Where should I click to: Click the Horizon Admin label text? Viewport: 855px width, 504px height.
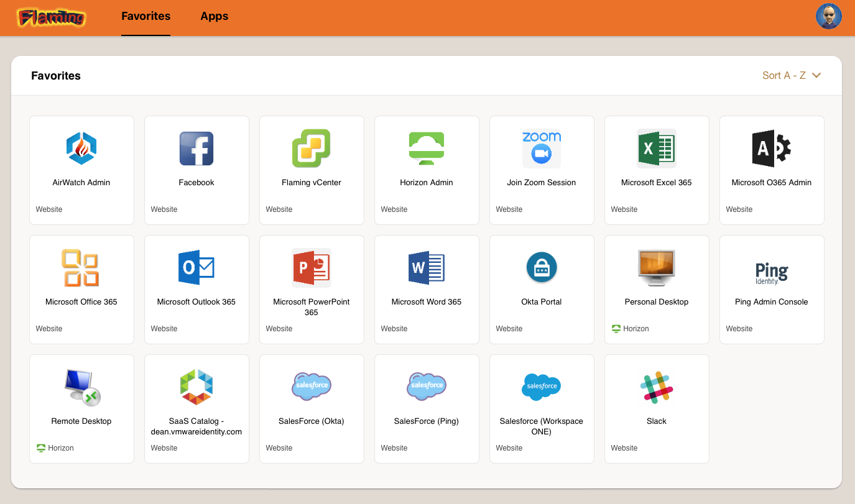(427, 183)
